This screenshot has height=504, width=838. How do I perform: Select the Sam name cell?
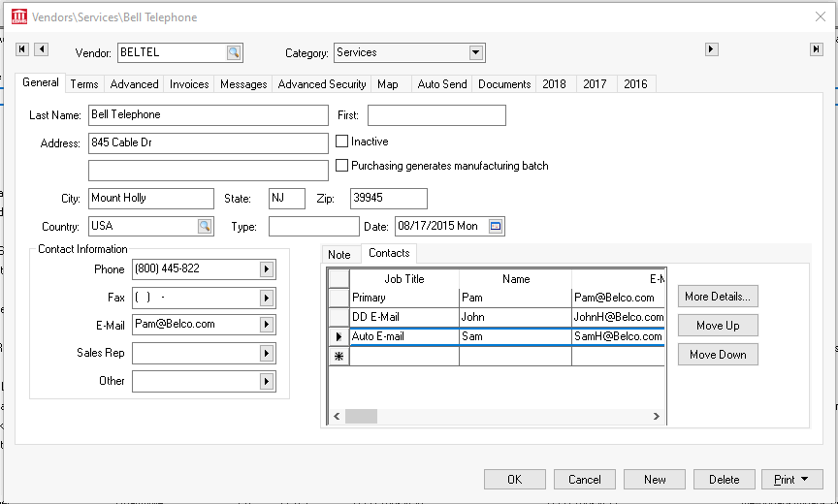point(515,337)
